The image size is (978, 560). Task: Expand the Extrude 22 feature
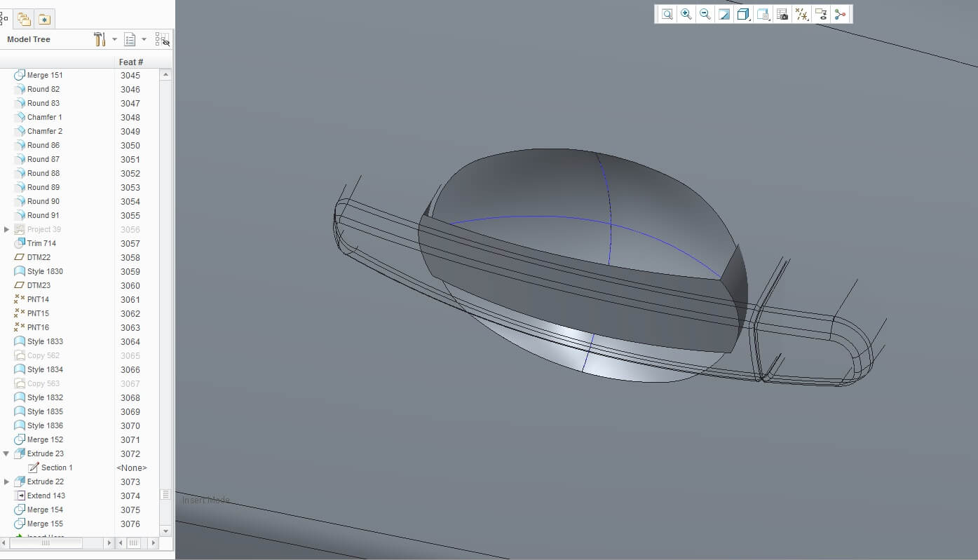click(7, 482)
